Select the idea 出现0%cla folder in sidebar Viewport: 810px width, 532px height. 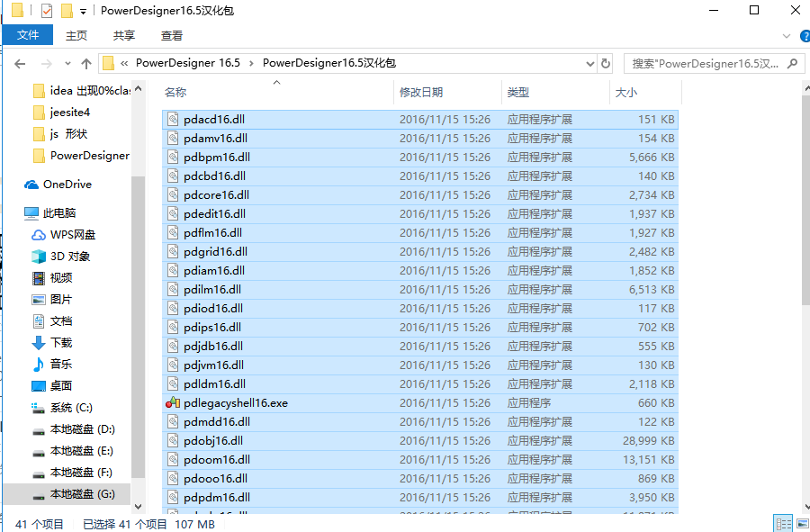(82, 91)
